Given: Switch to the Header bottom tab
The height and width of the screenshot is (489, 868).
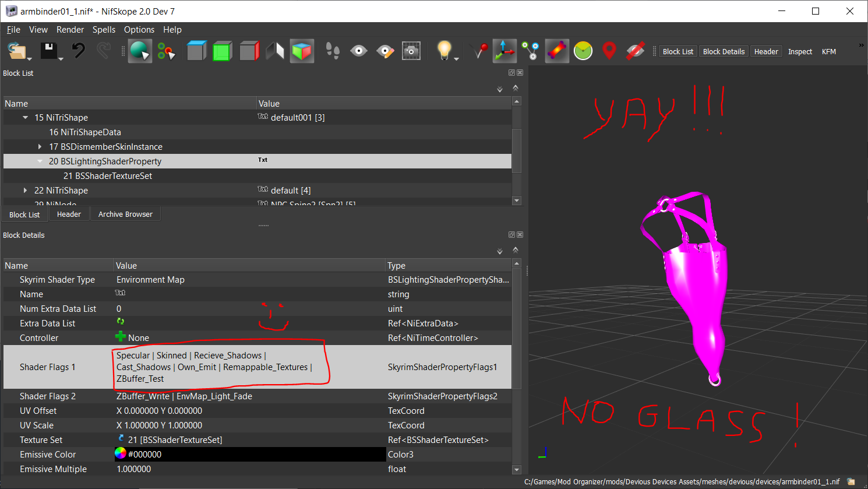Looking at the screenshot, I should (x=69, y=214).
